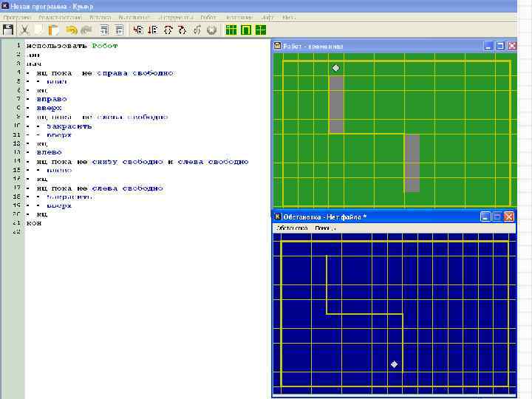Open the Выполнение menu
This screenshot has width=532, height=399.
[134, 17]
